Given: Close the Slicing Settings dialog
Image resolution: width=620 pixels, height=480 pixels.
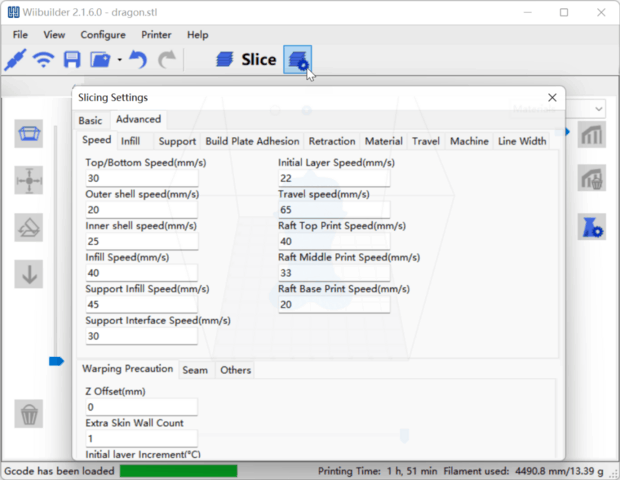Looking at the screenshot, I should pyautogui.click(x=551, y=97).
